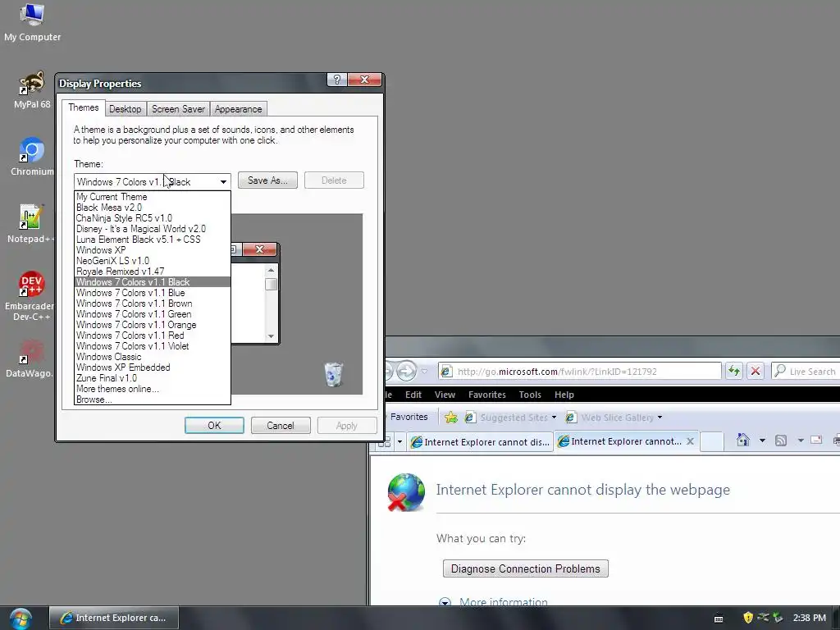840x630 pixels.
Task: Click OK in Display Properties
Action: click(x=214, y=426)
